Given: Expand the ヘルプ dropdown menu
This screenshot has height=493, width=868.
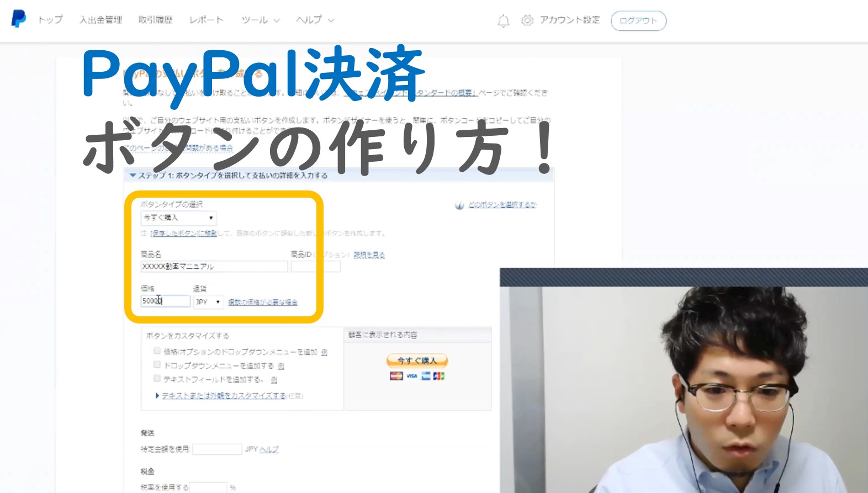Looking at the screenshot, I should click(x=315, y=20).
